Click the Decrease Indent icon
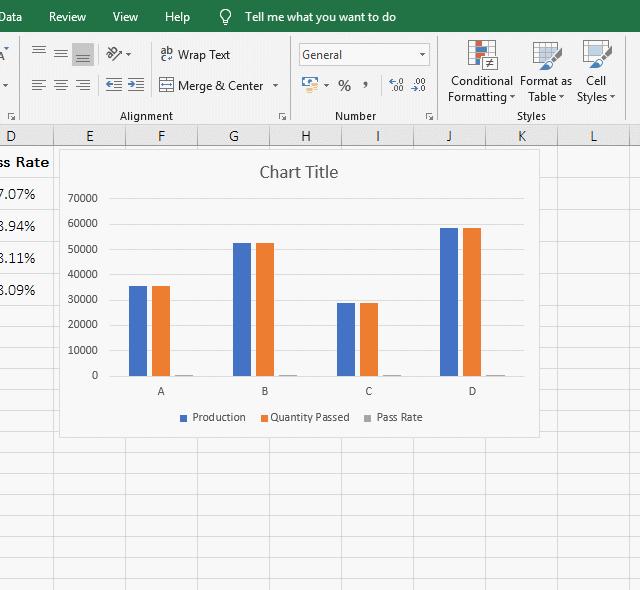The height and width of the screenshot is (590, 640). pos(114,86)
